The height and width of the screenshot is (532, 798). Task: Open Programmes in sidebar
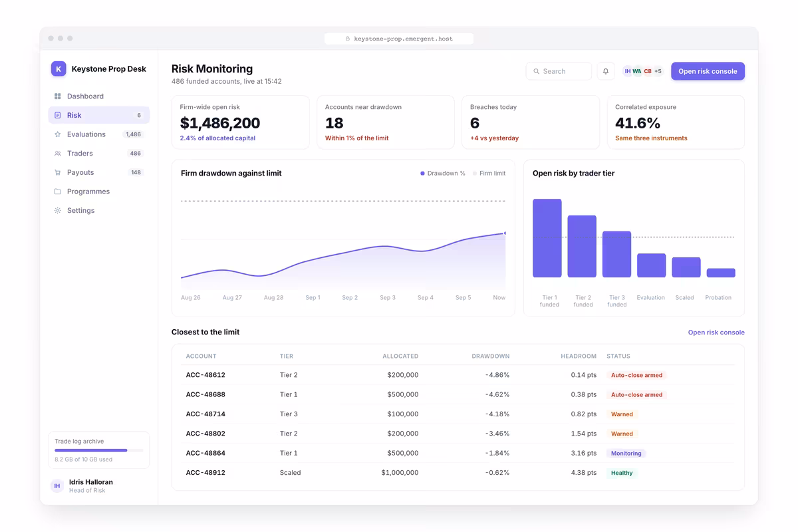[99, 192]
